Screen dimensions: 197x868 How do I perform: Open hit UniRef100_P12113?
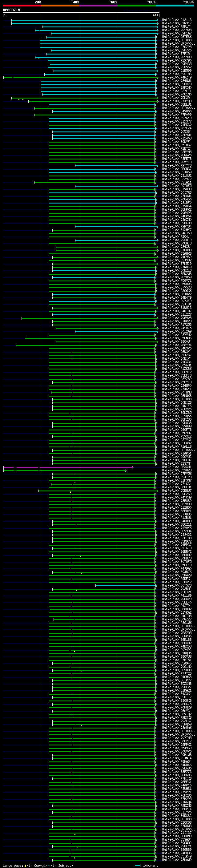coord(176,20)
